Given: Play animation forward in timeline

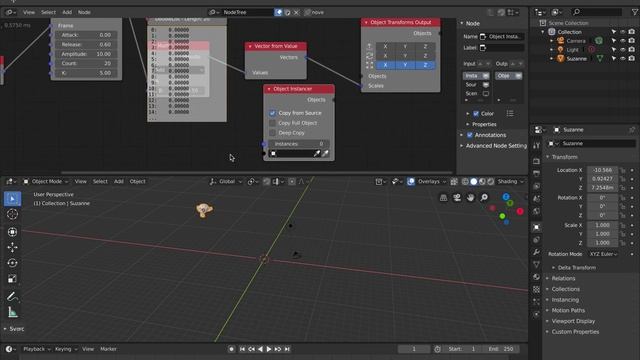Looking at the screenshot, I should pyautogui.click(x=269, y=349).
